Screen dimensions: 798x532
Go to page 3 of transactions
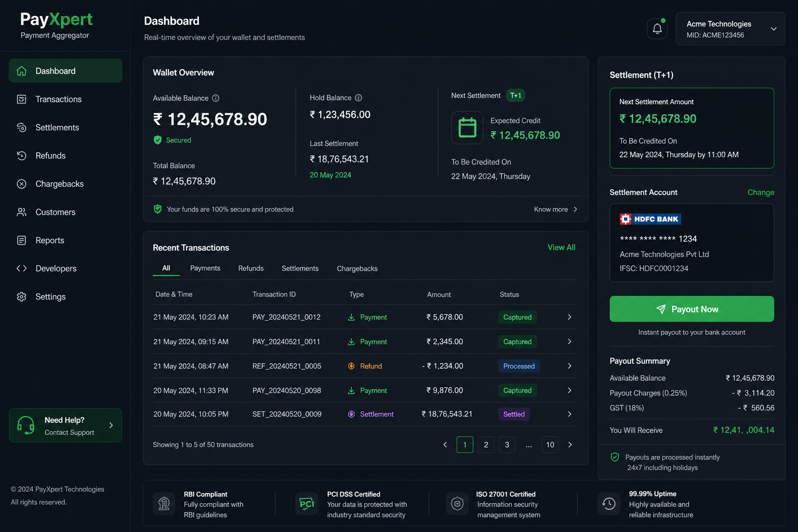[x=507, y=445]
